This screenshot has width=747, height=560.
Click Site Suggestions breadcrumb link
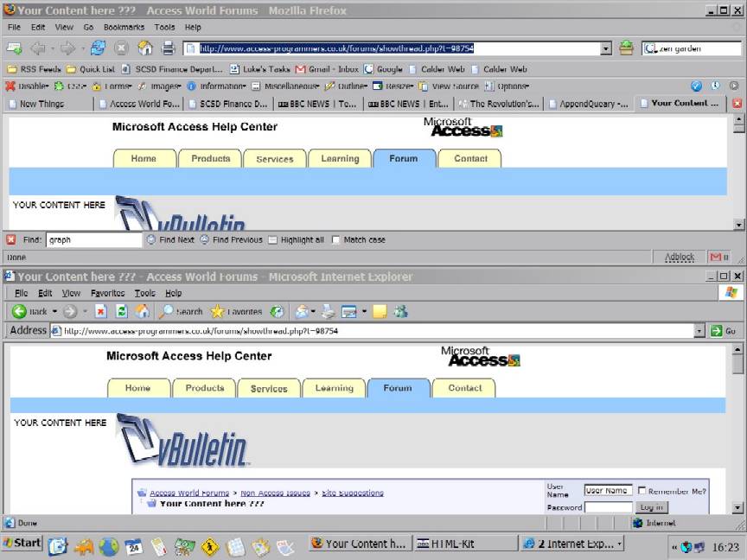(x=353, y=493)
